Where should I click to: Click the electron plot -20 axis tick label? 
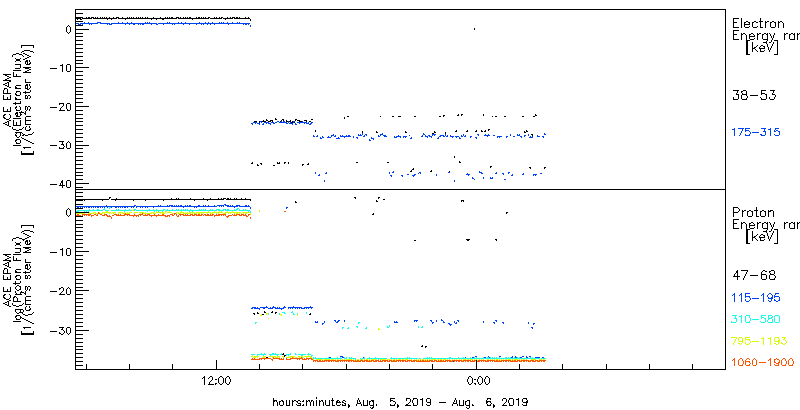pos(62,107)
